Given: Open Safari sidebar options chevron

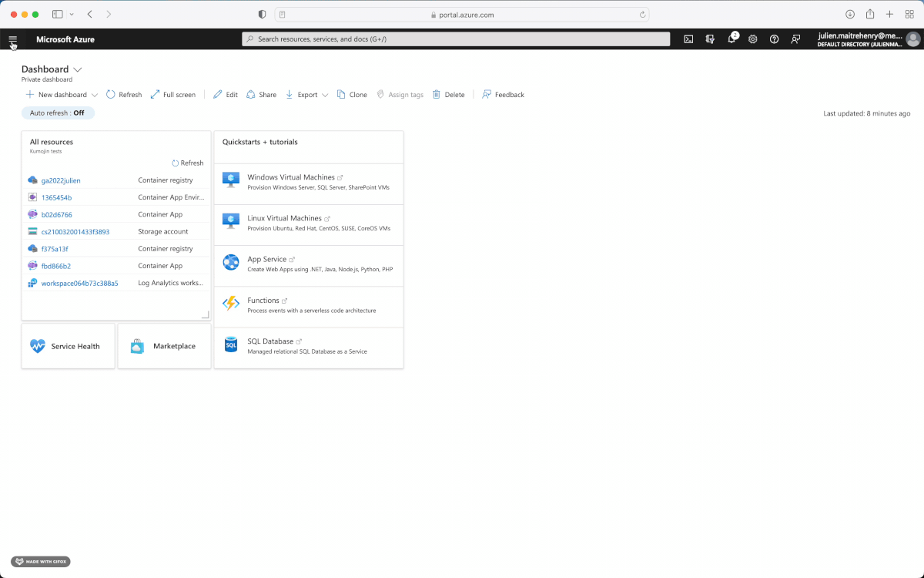Looking at the screenshot, I should pyautogui.click(x=72, y=14).
